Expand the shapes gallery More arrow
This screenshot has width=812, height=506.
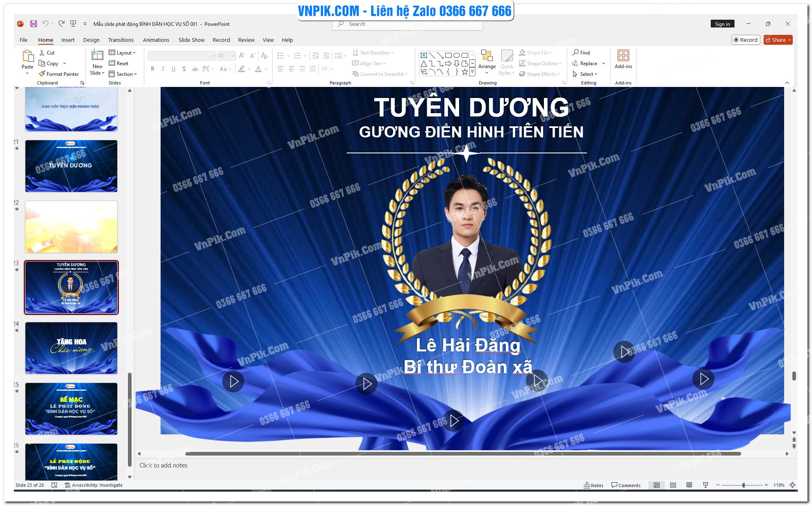point(472,72)
